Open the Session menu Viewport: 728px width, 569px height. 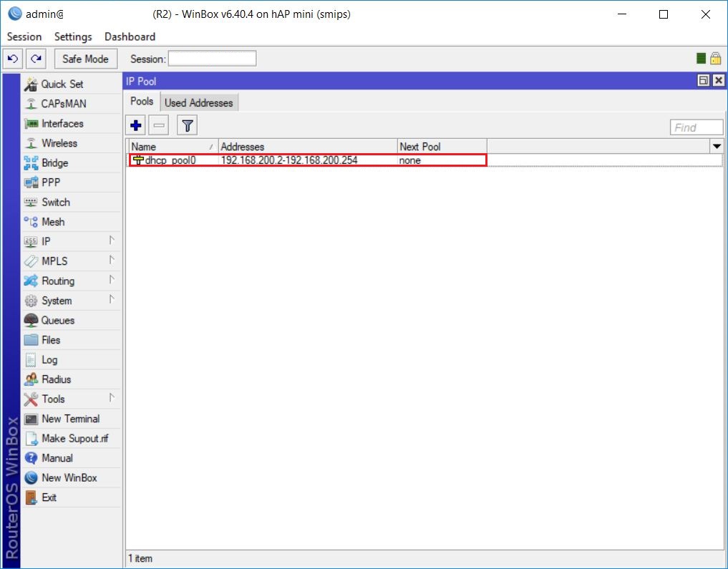coord(24,37)
